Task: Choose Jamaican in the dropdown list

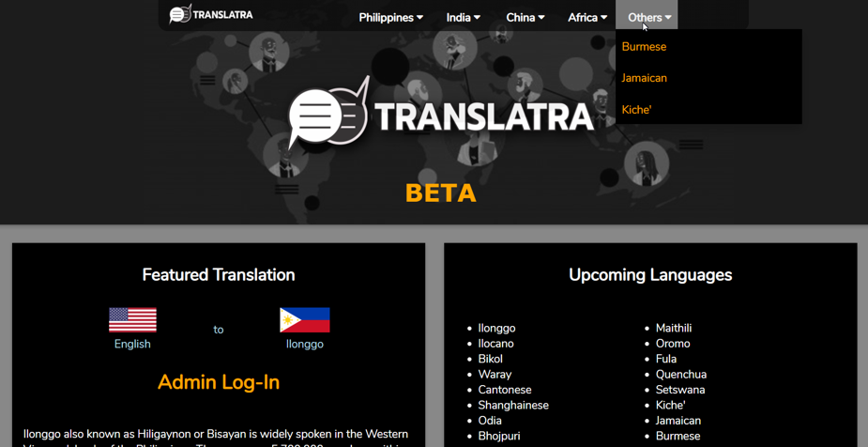Action: pos(644,78)
